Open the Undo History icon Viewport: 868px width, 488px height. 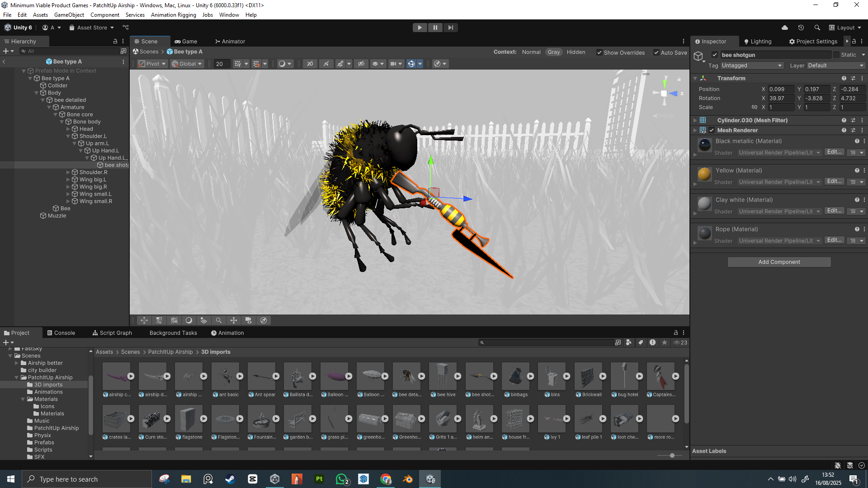(801, 28)
